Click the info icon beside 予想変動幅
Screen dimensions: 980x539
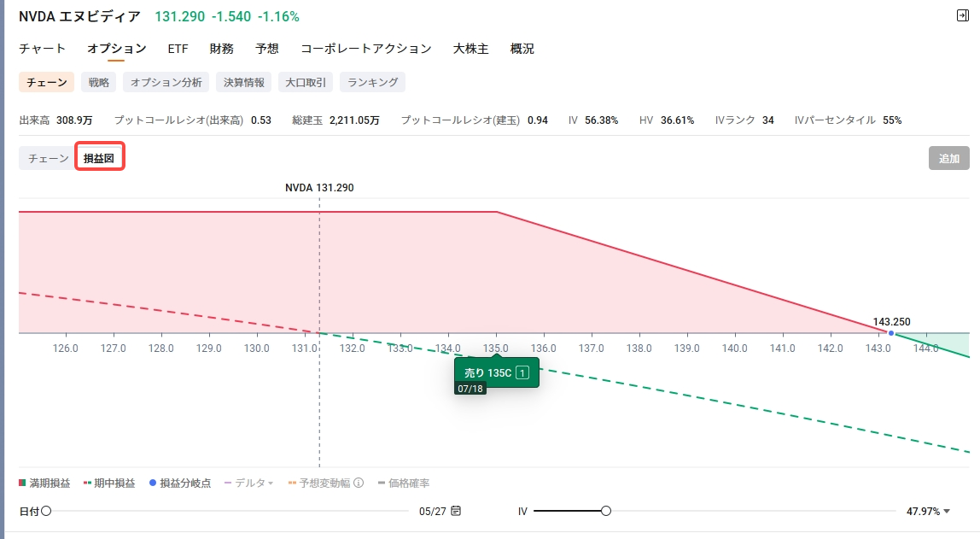pyautogui.click(x=359, y=483)
